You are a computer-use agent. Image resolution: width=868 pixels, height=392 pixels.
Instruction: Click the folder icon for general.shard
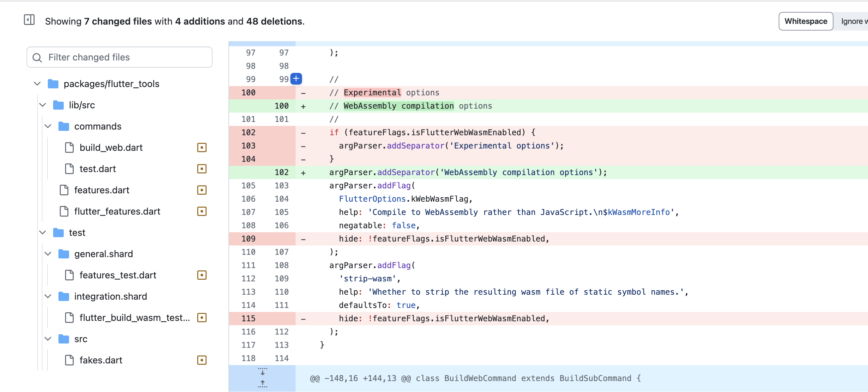pos(64,254)
